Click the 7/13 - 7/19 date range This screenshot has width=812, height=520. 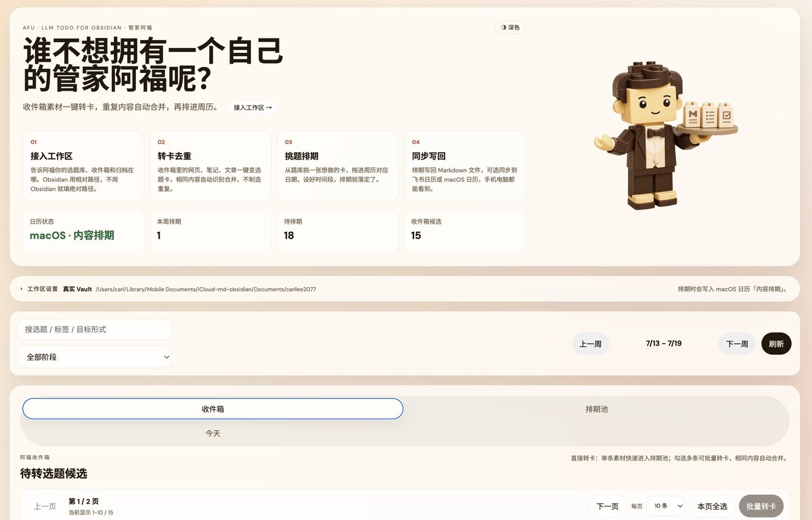[x=664, y=344]
